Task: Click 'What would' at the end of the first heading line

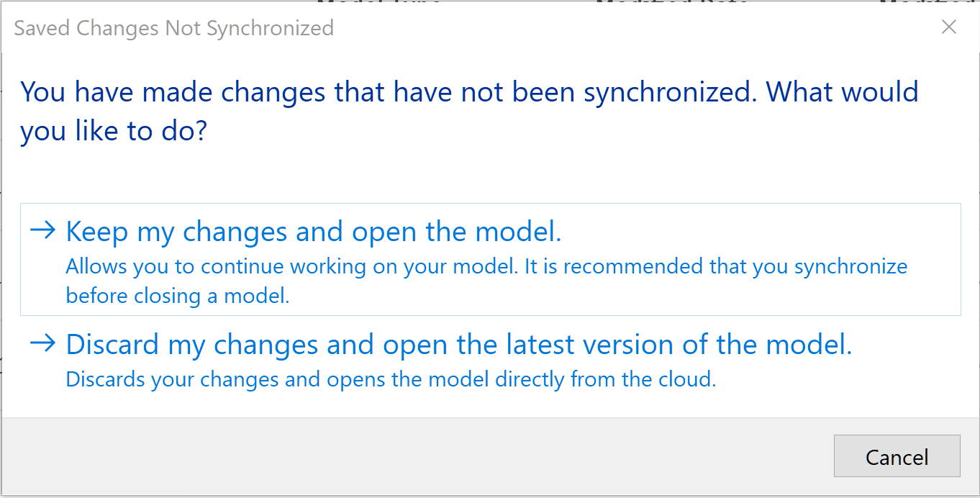Action: 842,93
